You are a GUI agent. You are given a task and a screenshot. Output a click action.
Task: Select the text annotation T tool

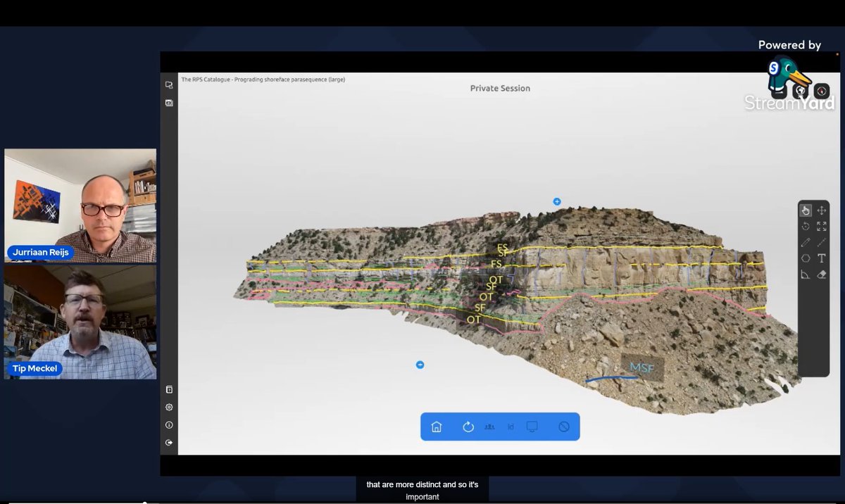pyautogui.click(x=822, y=258)
